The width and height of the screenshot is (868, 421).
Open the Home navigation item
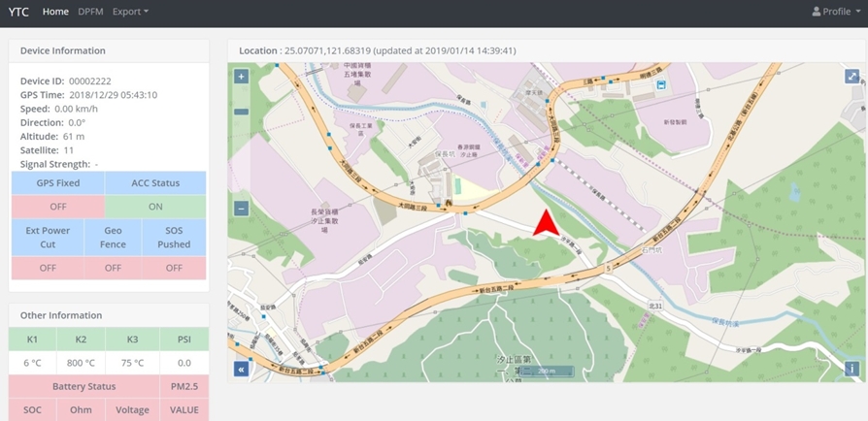pyautogui.click(x=55, y=12)
